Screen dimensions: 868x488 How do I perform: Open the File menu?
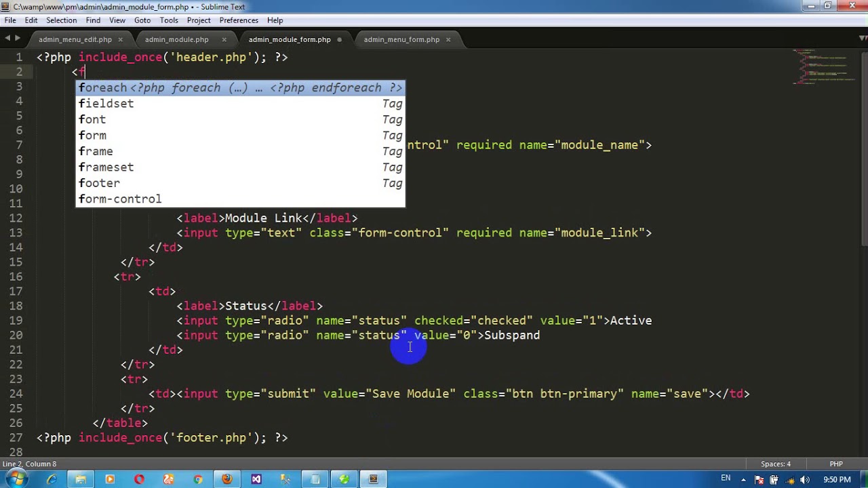[x=10, y=20]
